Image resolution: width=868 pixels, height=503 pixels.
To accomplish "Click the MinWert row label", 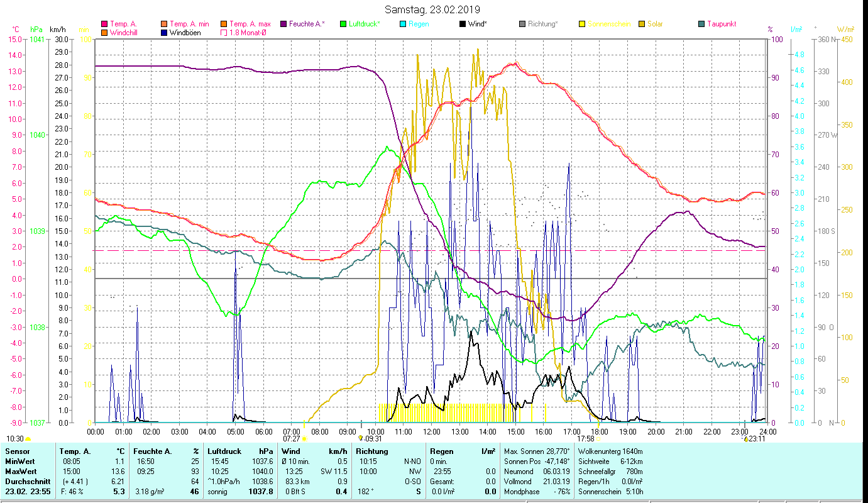I will tap(19, 462).
